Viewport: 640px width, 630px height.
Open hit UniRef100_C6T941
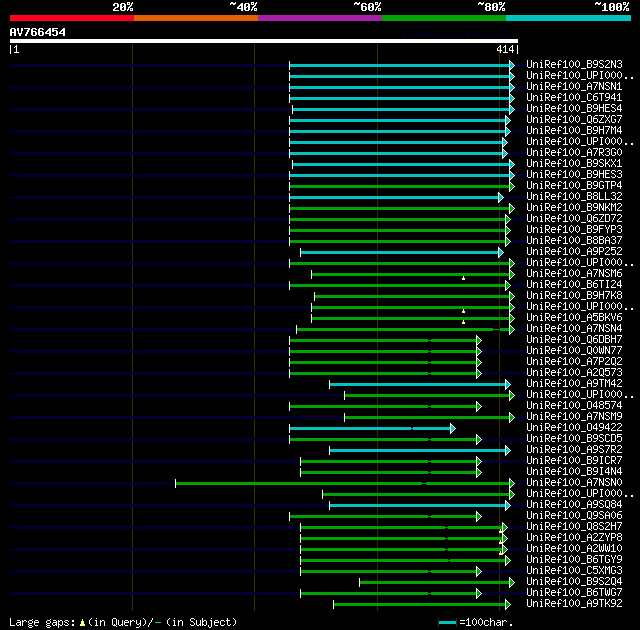pyautogui.click(x=574, y=98)
